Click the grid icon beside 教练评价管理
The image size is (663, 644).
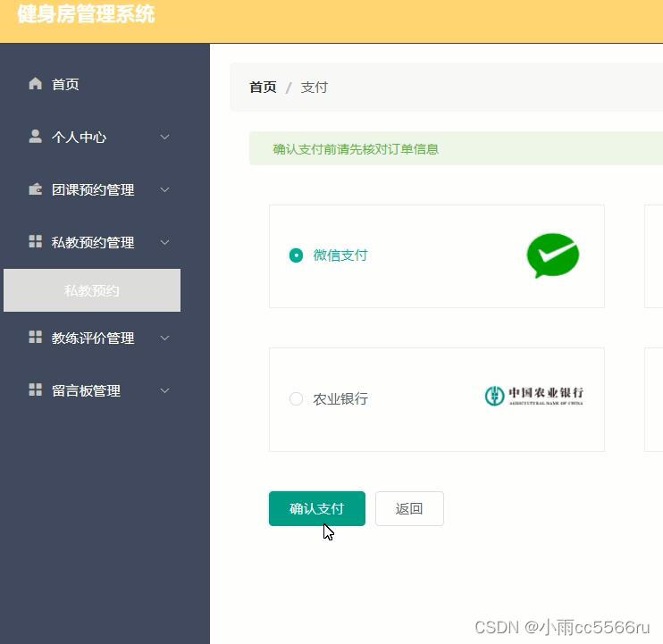click(x=35, y=337)
